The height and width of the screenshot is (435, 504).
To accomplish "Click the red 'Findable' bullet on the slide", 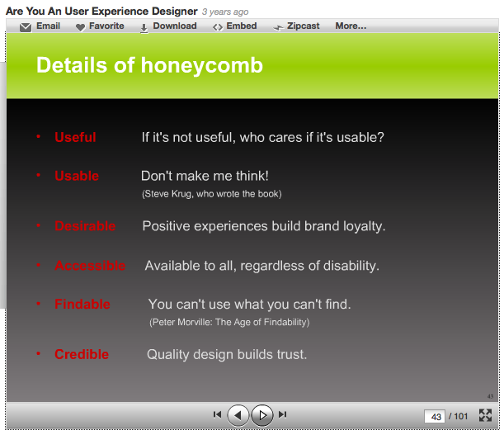I will pyautogui.click(x=82, y=305).
